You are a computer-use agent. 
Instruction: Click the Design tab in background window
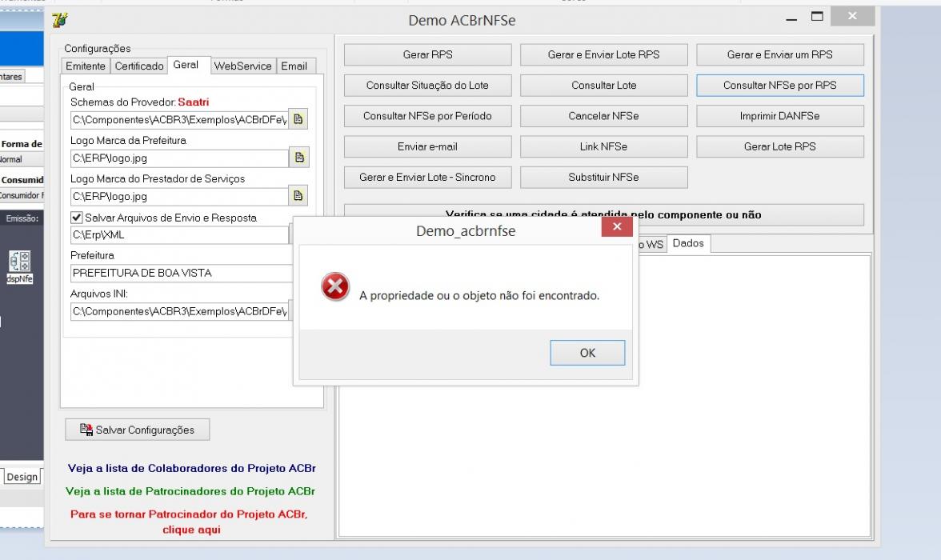point(22,477)
